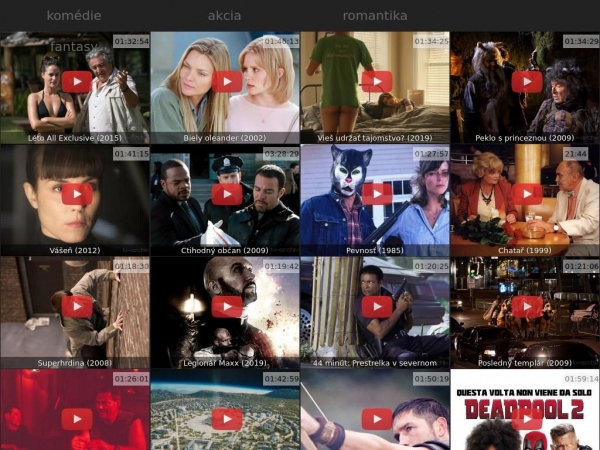Image resolution: width=600 pixels, height=450 pixels.
Task: Click the Vieš udržať tajomstvo? (2019) title
Action: pos(375,138)
